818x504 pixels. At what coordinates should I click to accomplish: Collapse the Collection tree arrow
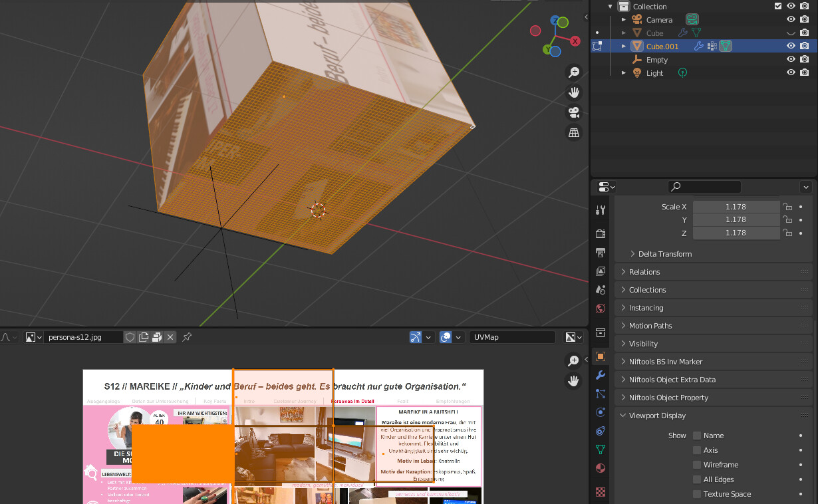pyautogui.click(x=611, y=6)
